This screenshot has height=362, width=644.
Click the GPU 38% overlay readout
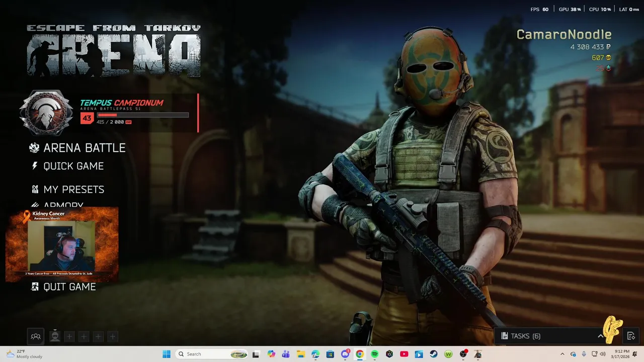point(570,10)
